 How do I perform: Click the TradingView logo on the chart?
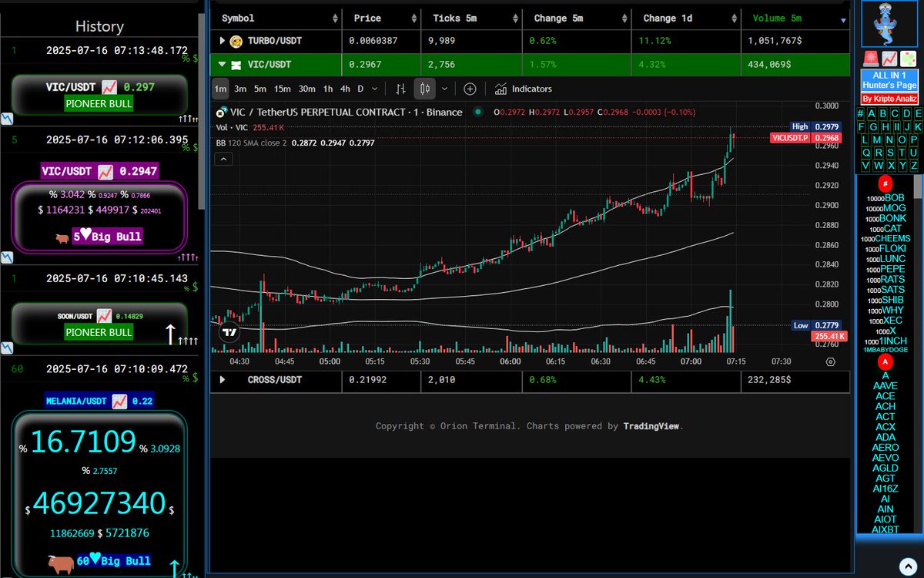point(229,333)
